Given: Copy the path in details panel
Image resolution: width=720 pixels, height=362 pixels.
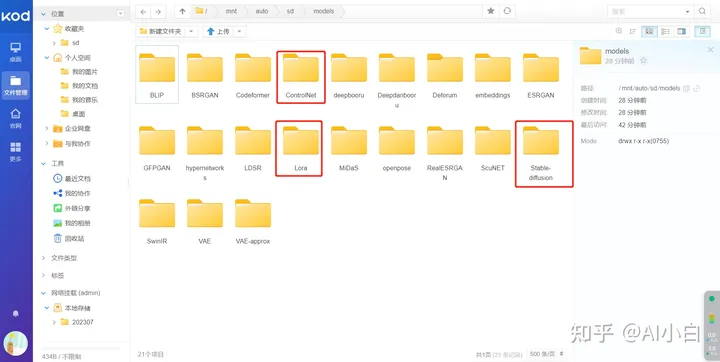Looking at the screenshot, I should coord(686,88).
